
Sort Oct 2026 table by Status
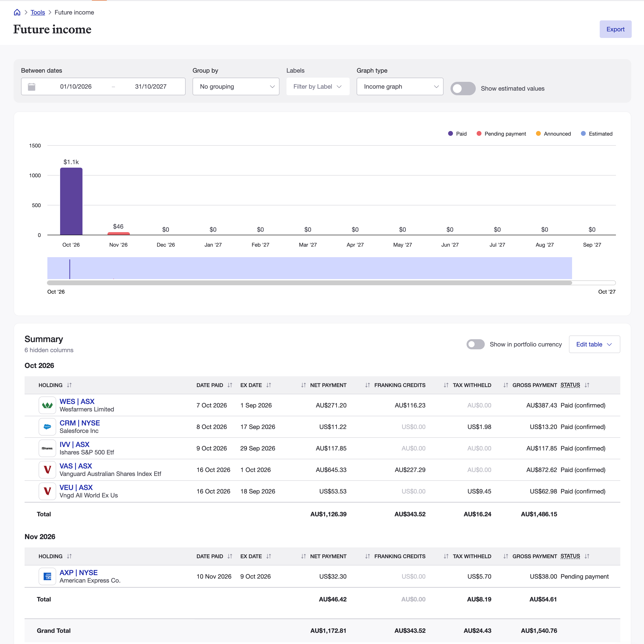point(587,385)
